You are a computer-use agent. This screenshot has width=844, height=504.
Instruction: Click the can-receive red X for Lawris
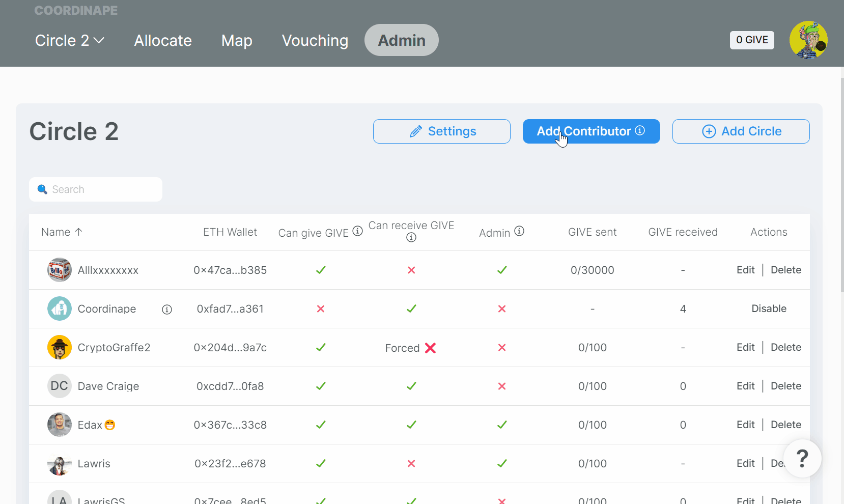click(x=411, y=463)
